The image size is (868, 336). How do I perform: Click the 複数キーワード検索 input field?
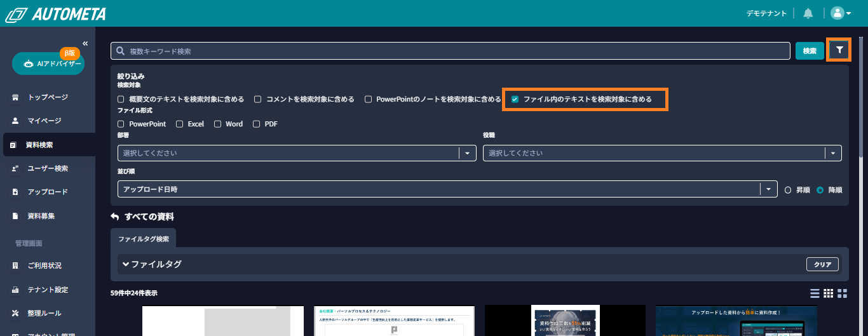tap(451, 51)
